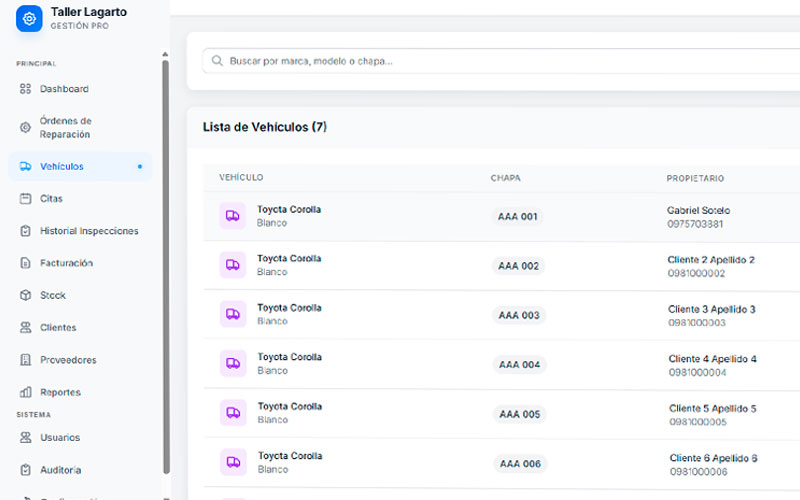
Task: Open the Vehículos menu item
Action: (x=62, y=167)
